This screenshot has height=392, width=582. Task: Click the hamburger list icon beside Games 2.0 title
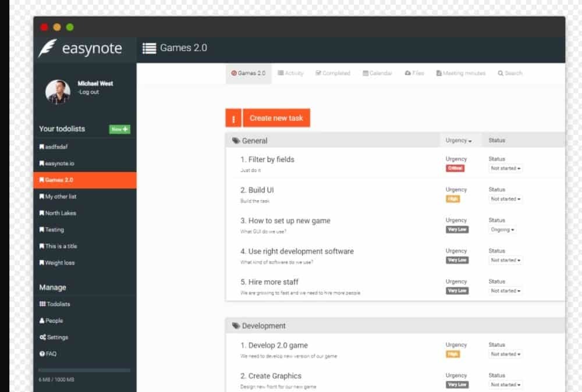coord(149,48)
